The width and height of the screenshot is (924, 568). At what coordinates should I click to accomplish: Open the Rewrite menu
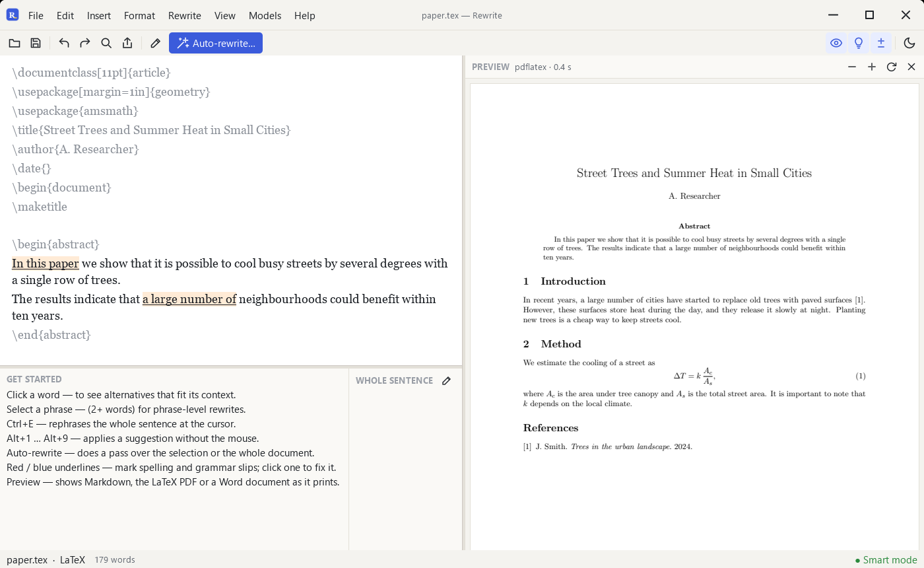tap(185, 15)
